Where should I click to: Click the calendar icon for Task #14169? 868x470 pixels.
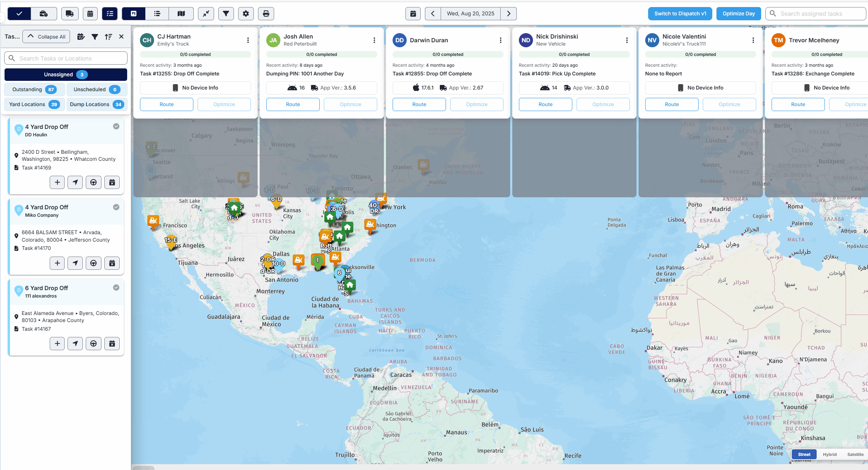click(112, 182)
